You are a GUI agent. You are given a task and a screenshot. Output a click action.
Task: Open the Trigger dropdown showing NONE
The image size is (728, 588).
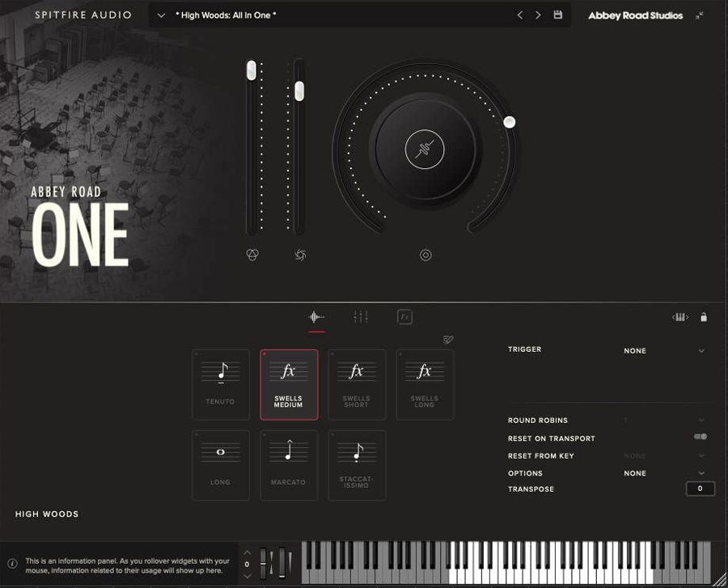(664, 351)
